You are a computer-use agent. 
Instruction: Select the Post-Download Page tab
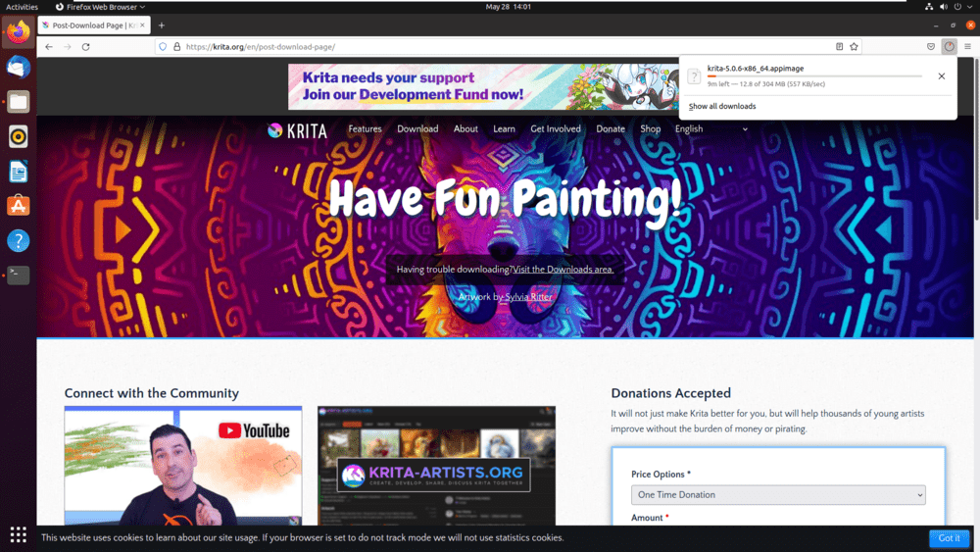94,25
